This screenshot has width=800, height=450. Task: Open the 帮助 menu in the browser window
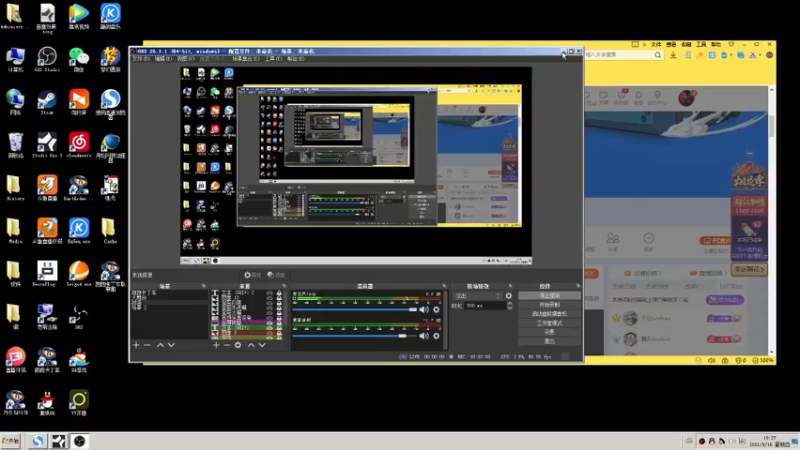pos(716,45)
